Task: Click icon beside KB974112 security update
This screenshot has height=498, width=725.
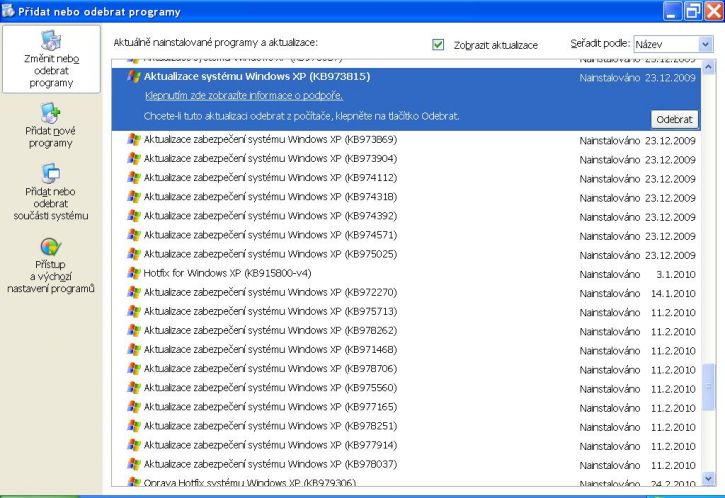Action: click(x=134, y=178)
